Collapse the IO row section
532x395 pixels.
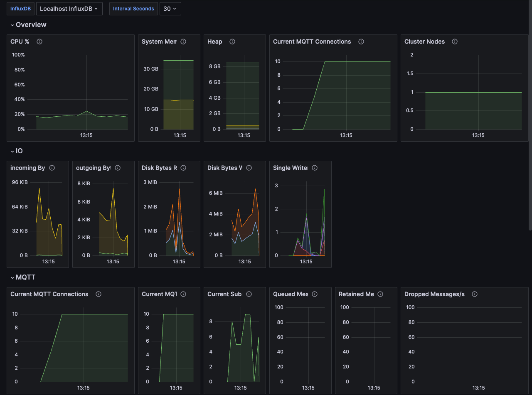coord(17,151)
